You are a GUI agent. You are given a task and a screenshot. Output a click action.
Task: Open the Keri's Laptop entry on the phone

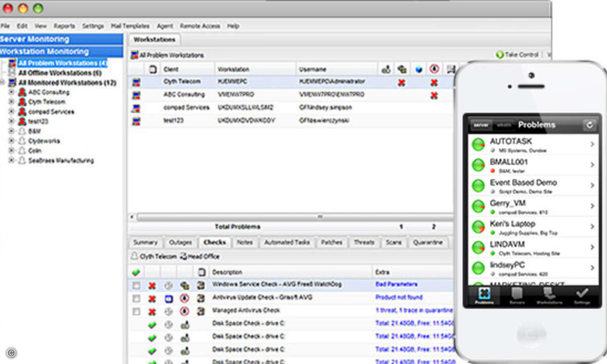click(x=533, y=227)
